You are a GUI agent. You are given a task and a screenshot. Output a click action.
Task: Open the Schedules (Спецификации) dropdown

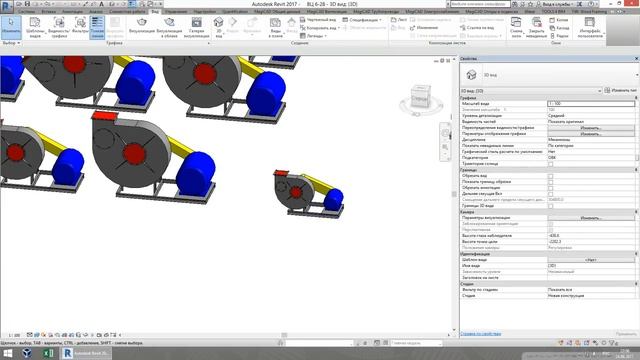coord(362,20)
